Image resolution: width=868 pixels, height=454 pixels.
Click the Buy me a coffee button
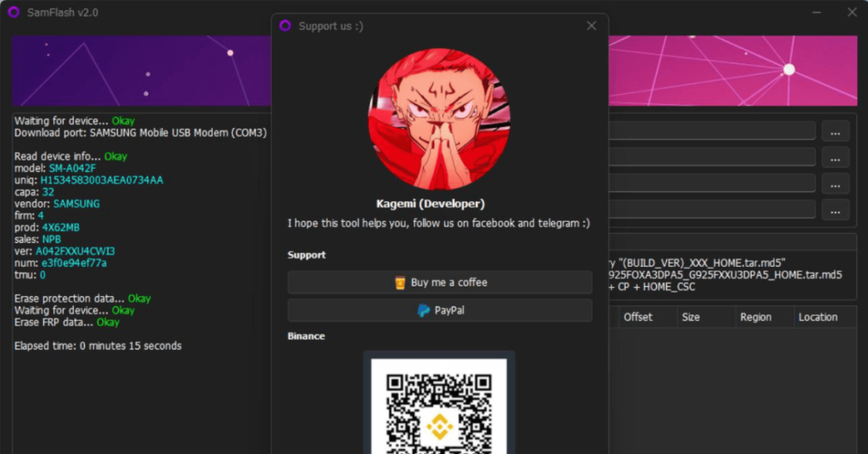(440, 283)
